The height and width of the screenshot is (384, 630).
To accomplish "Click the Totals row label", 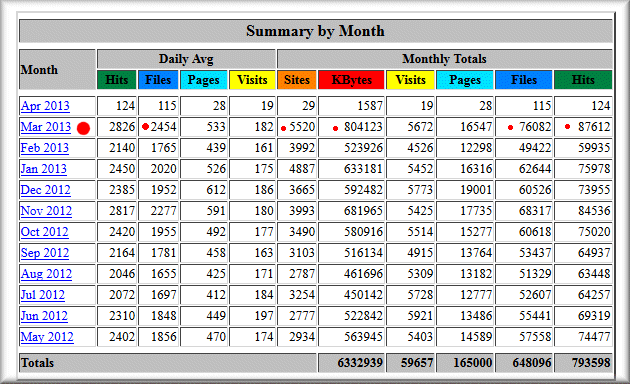I will click(x=37, y=363).
